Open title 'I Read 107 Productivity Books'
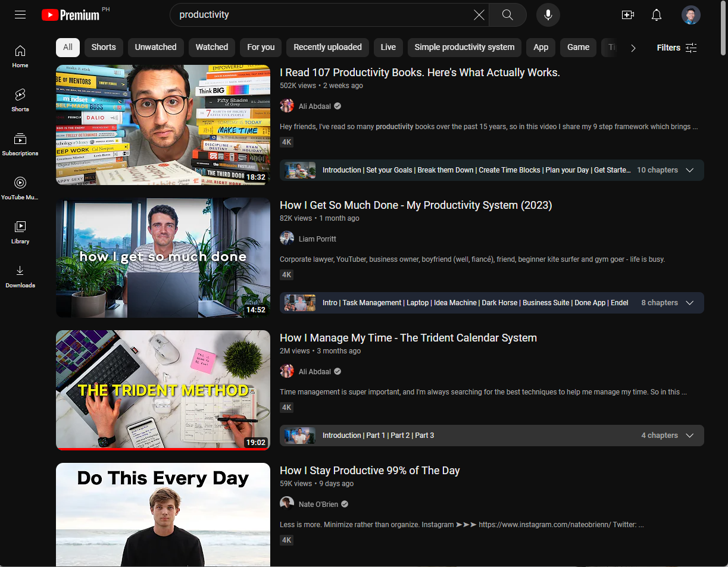This screenshot has height=567, width=728. point(420,73)
